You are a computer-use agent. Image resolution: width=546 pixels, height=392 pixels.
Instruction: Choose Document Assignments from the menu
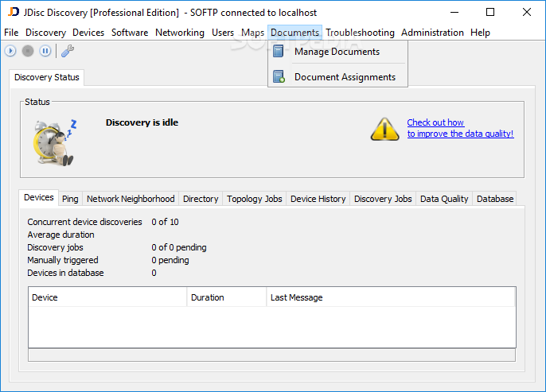pyautogui.click(x=337, y=77)
